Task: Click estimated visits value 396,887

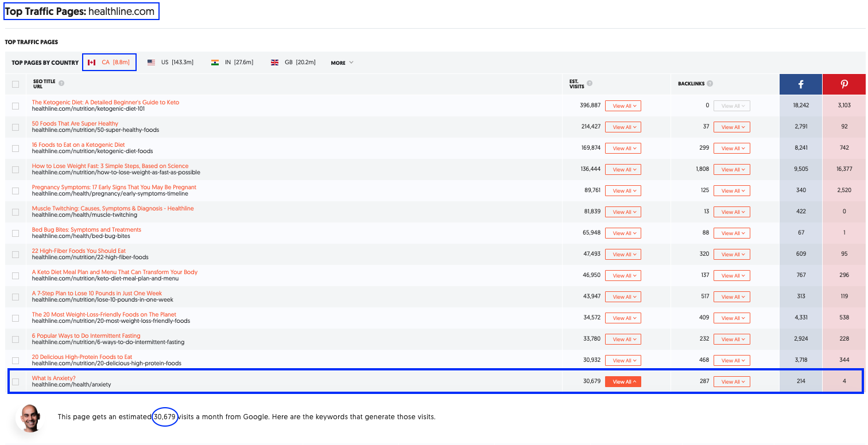Action: tap(590, 106)
